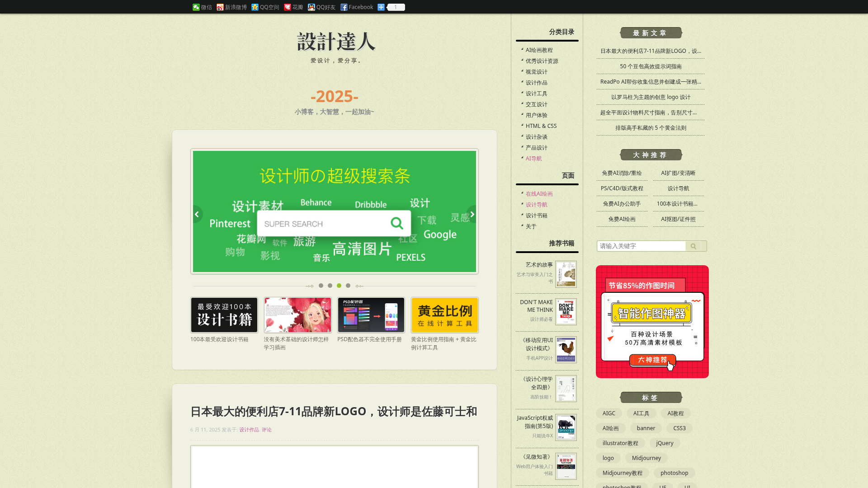Select the fourth carousel dot

pos(348,286)
